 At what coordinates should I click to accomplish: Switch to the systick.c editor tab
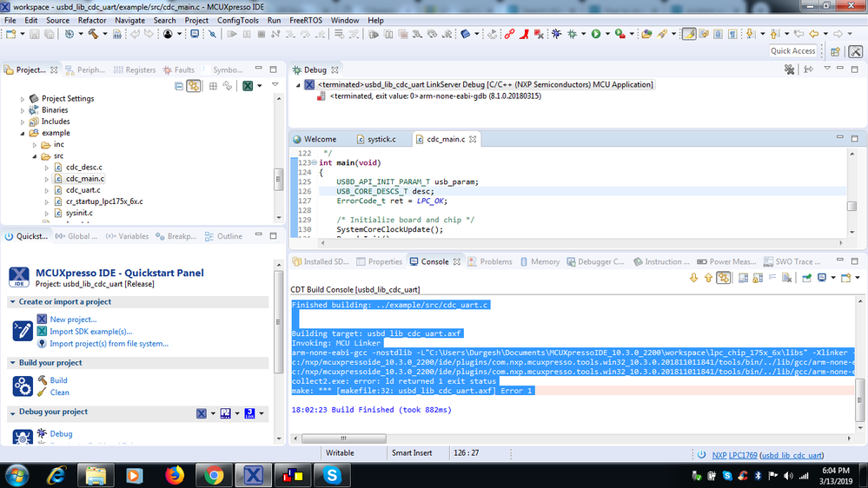[376, 140]
